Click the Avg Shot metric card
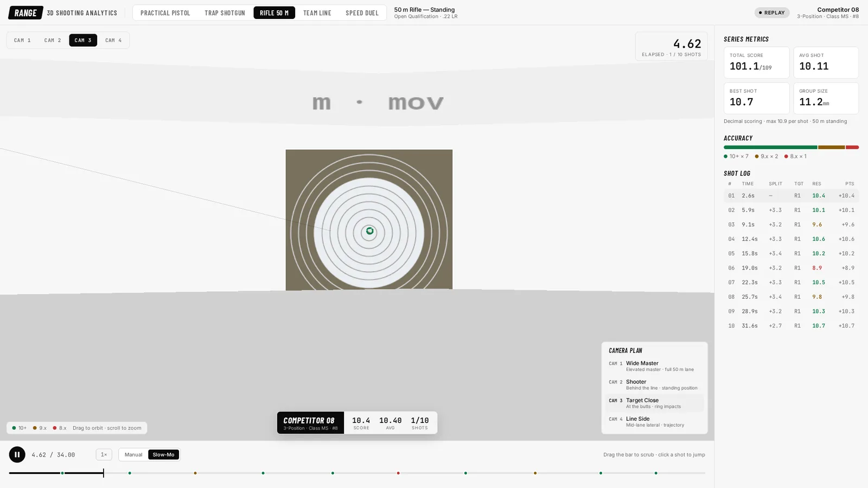 coord(826,62)
